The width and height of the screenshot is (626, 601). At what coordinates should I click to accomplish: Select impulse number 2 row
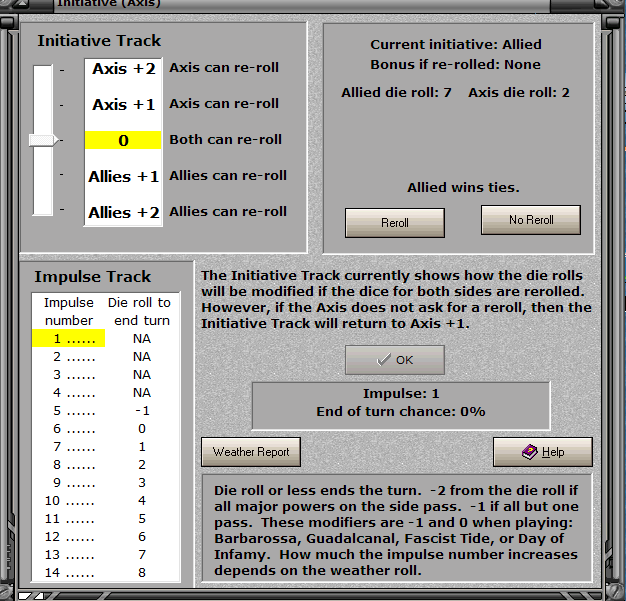tap(106, 356)
